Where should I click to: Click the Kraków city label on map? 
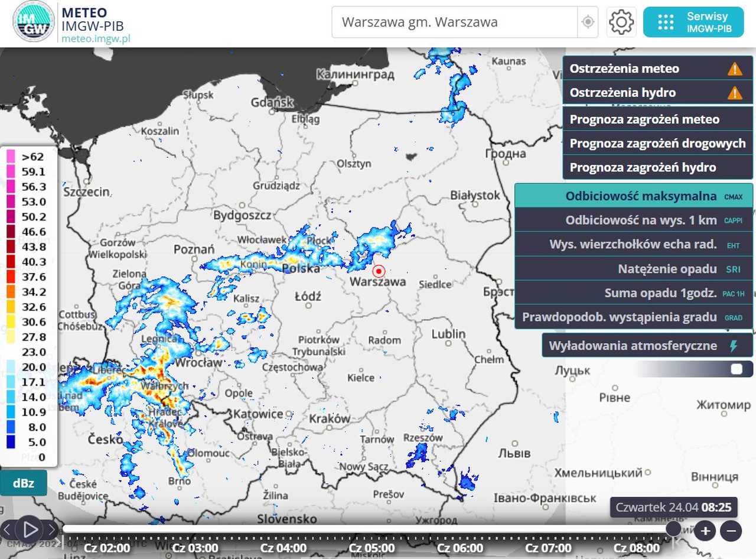(x=330, y=418)
